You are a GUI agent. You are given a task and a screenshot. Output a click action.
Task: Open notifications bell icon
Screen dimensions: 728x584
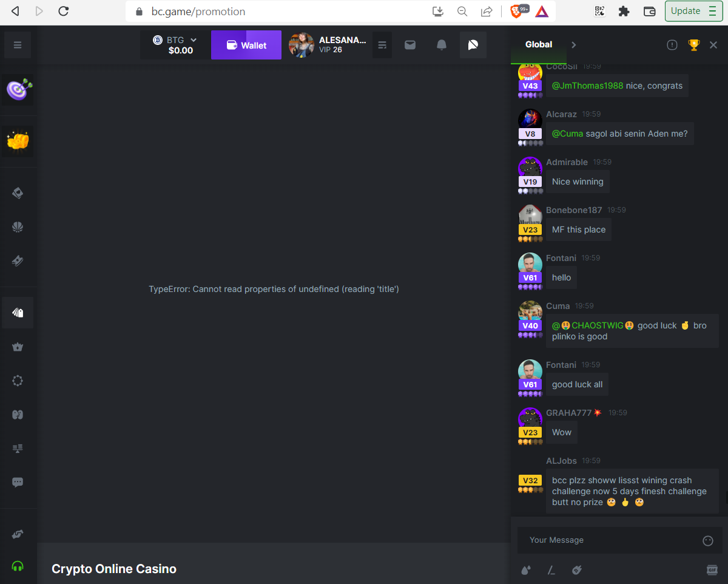tap(442, 45)
